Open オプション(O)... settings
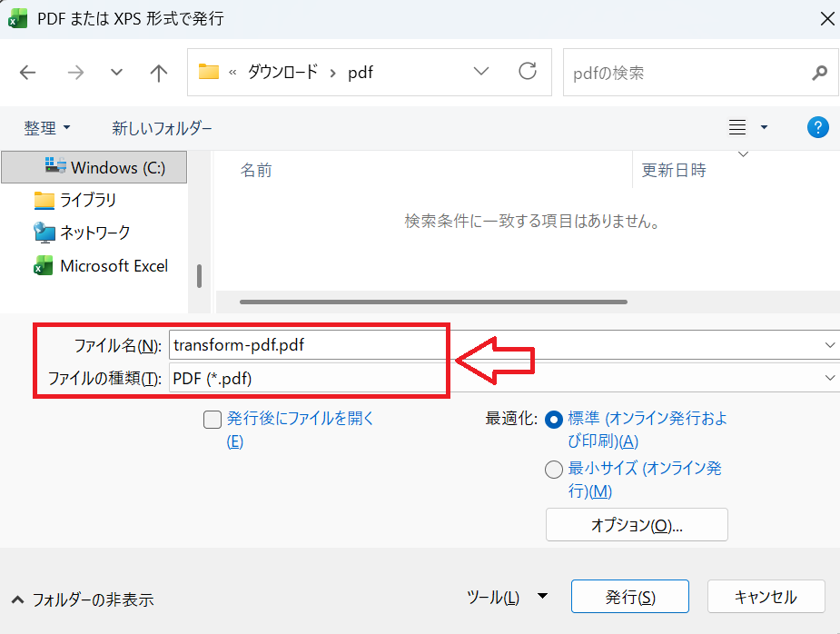 tap(637, 525)
